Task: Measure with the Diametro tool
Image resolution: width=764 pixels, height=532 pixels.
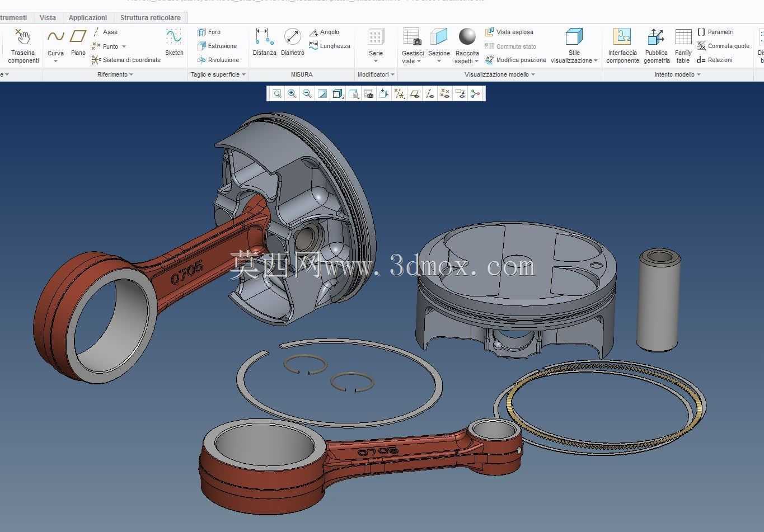Action: click(292, 43)
